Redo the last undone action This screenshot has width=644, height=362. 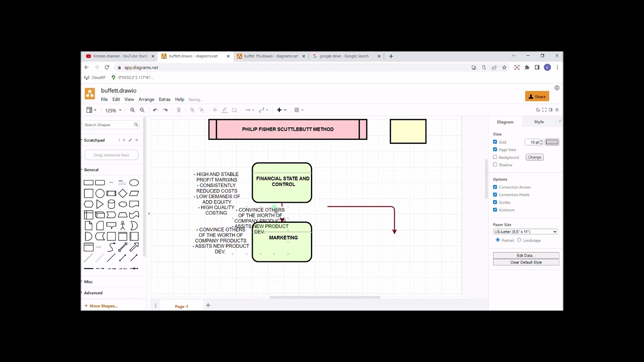tap(165, 110)
